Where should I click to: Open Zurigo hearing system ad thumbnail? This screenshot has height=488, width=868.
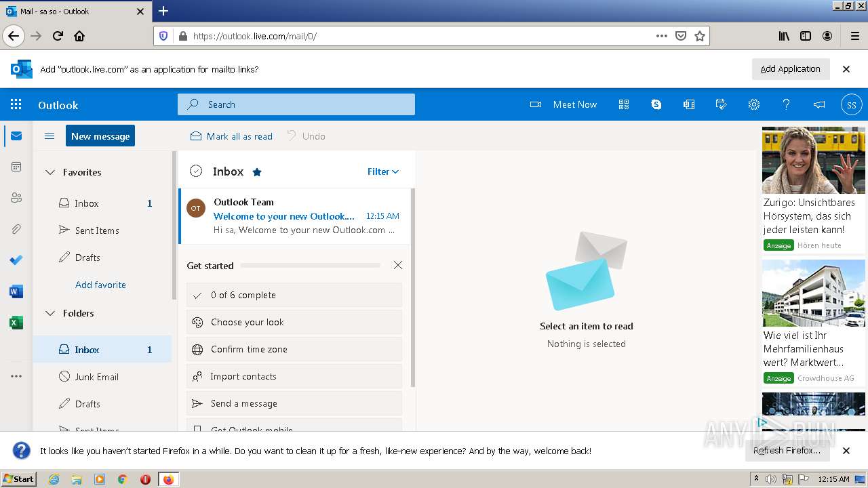[x=814, y=161]
